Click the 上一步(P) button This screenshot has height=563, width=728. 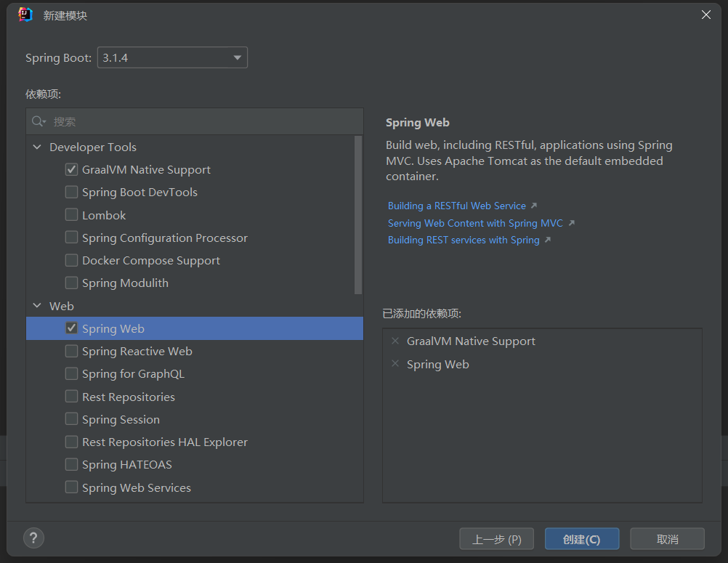pos(496,538)
